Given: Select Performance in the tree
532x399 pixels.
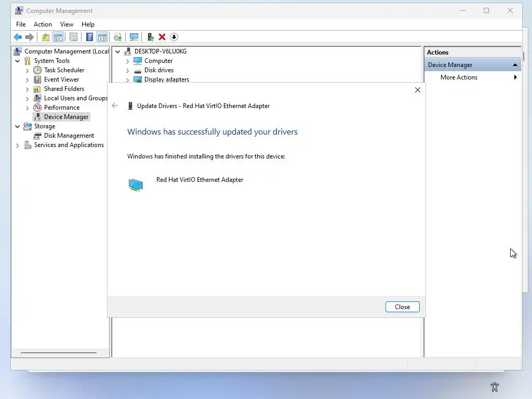Looking at the screenshot, I should click(x=62, y=107).
